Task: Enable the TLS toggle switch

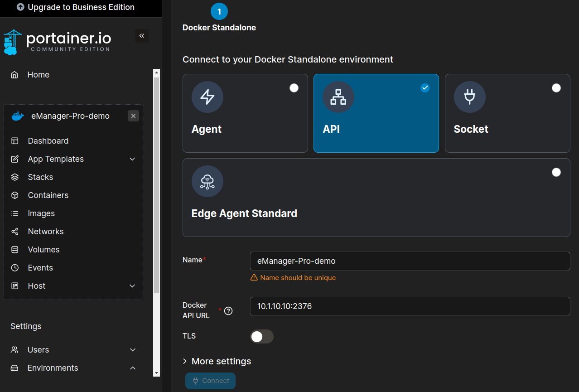Action: 262,336
